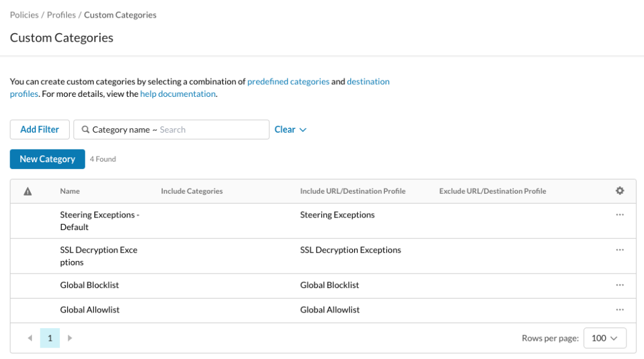The width and height of the screenshot is (644, 359).
Task: Open the Rows per page 100 dropdown
Action: 604,338
